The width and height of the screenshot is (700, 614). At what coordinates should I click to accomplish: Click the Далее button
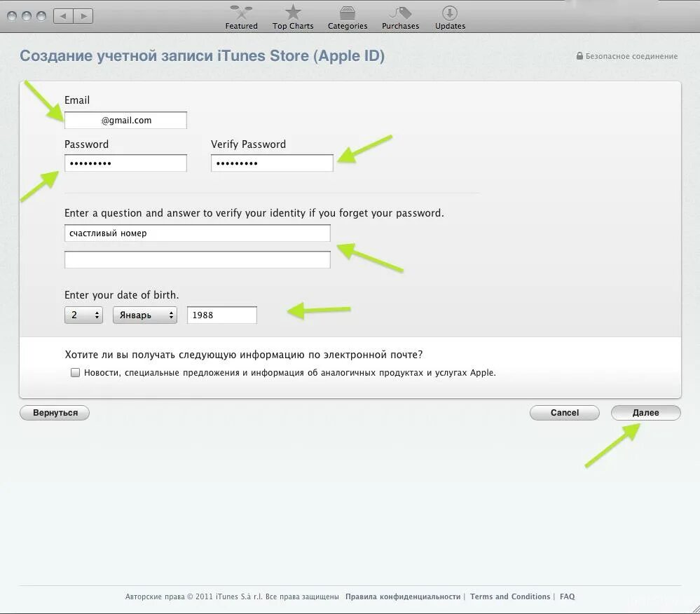point(645,413)
